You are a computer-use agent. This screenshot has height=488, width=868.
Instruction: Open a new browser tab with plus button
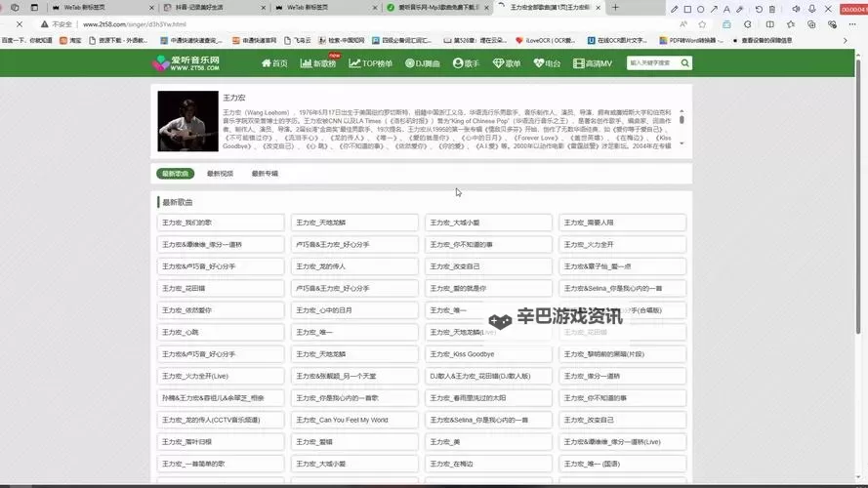tap(615, 8)
